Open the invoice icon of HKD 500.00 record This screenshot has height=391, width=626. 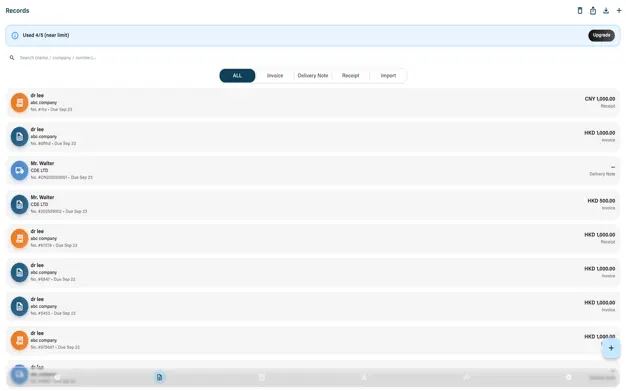click(20, 204)
